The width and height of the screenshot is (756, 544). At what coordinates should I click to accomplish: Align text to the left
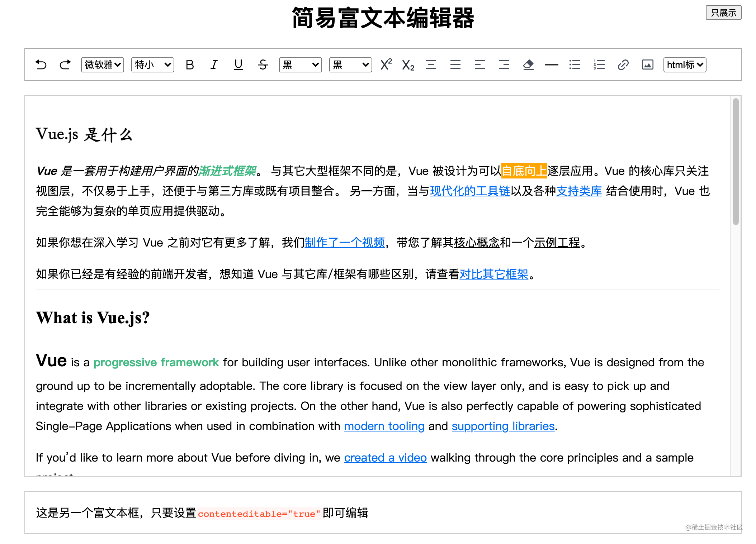480,65
